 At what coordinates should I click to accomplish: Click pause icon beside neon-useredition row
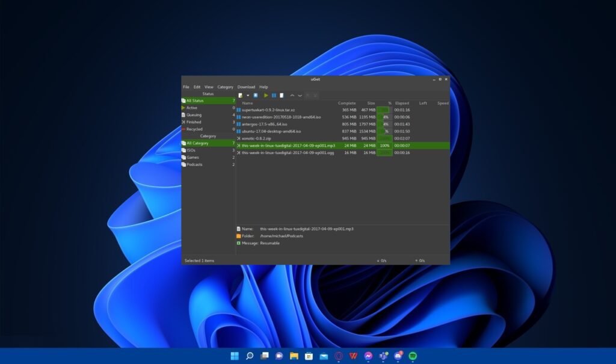point(238,117)
